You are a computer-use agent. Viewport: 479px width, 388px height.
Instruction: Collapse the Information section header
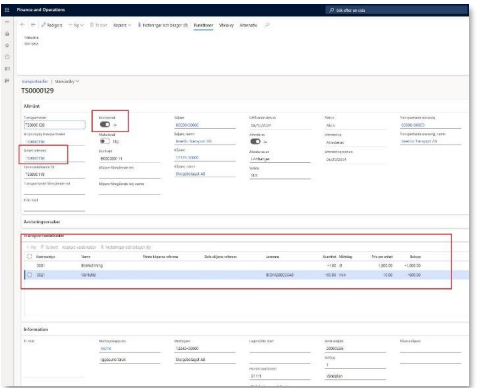[x=36, y=329]
